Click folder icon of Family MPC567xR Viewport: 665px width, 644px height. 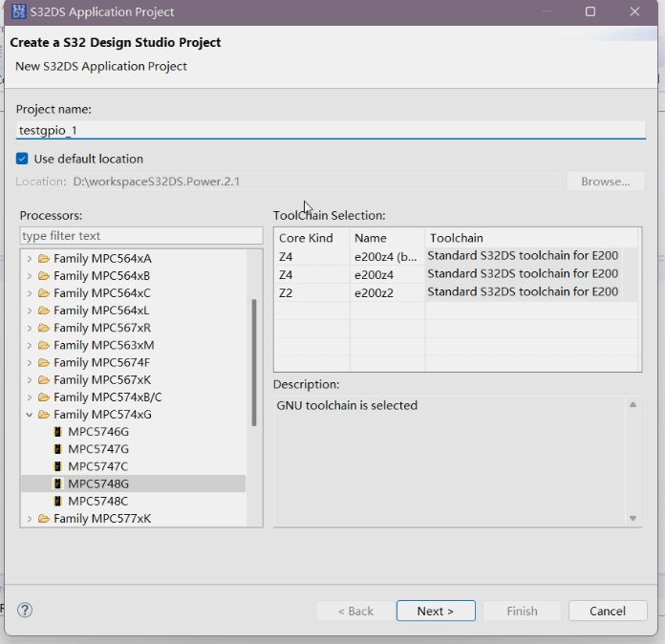[44, 328]
